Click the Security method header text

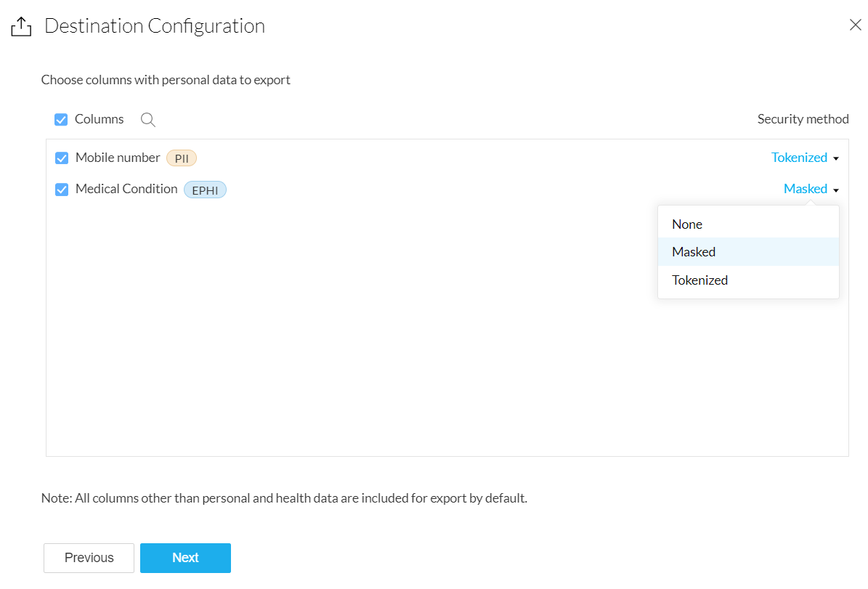tap(803, 119)
